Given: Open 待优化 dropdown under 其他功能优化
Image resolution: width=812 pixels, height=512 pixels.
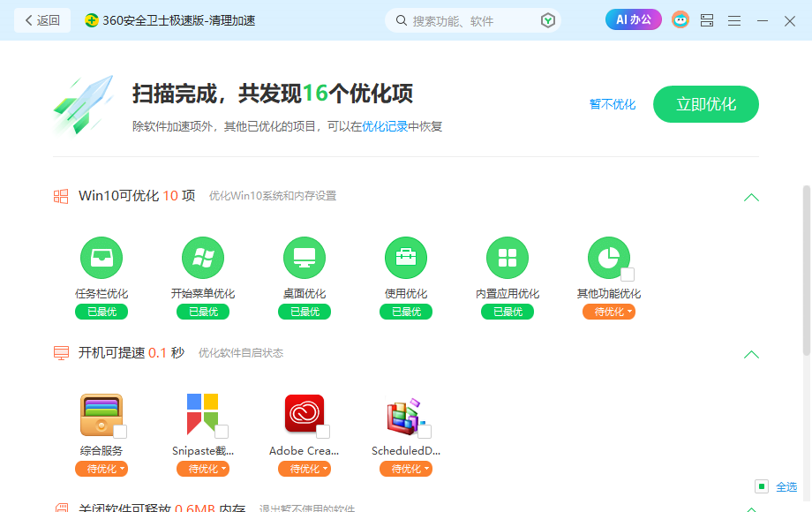Looking at the screenshot, I should [x=609, y=312].
